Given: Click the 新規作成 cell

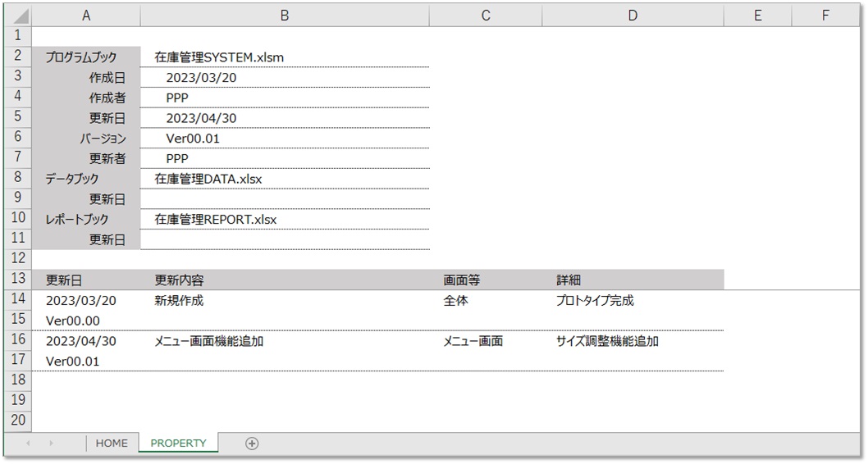Looking at the screenshot, I should click(285, 300).
